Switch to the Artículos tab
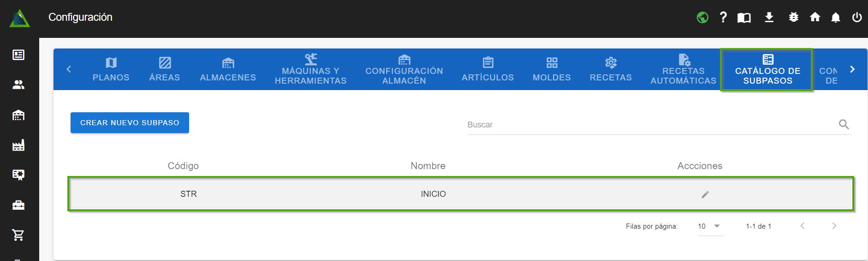Image resolution: width=868 pixels, height=261 pixels. [x=488, y=69]
